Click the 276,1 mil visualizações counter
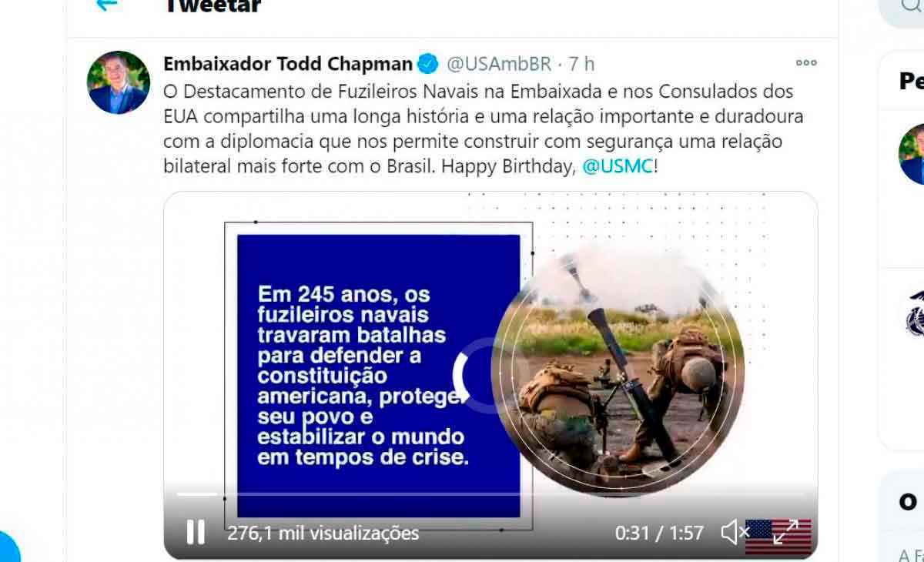924x562 pixels. coord(323,533)
